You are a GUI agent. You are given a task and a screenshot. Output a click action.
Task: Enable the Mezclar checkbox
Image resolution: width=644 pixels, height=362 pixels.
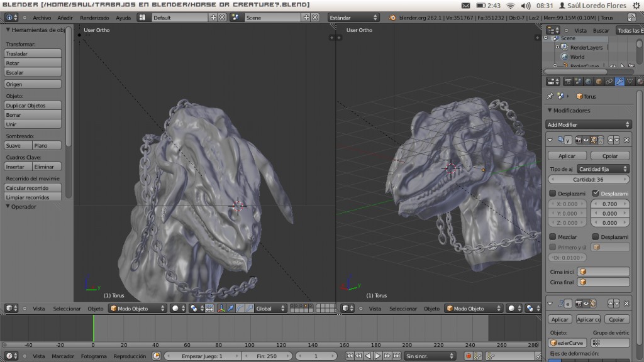tap(554, 237)
